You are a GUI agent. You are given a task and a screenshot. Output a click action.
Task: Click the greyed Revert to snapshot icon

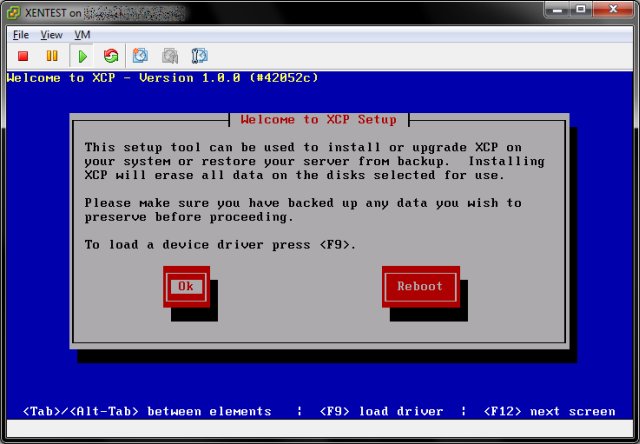click(170, 56)
